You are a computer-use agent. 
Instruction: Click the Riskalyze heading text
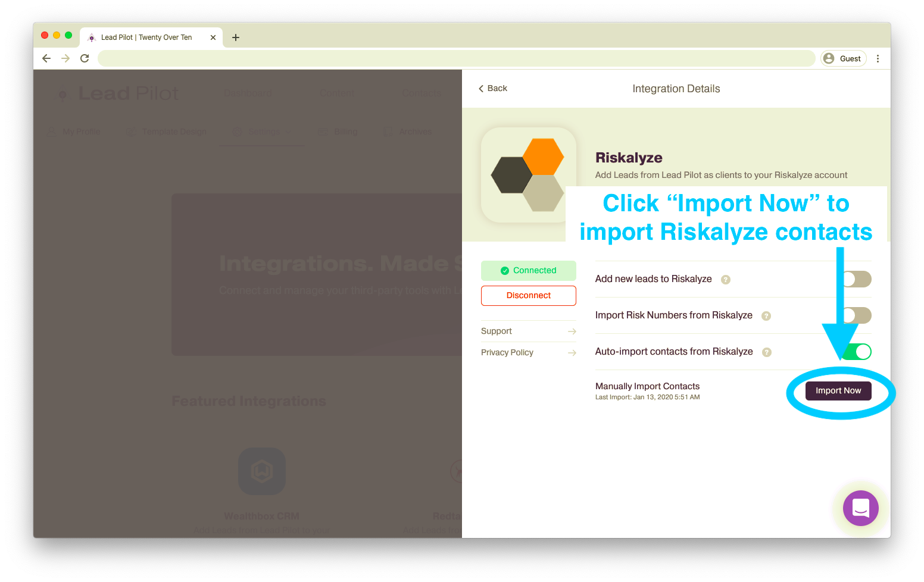click(629, 158)
